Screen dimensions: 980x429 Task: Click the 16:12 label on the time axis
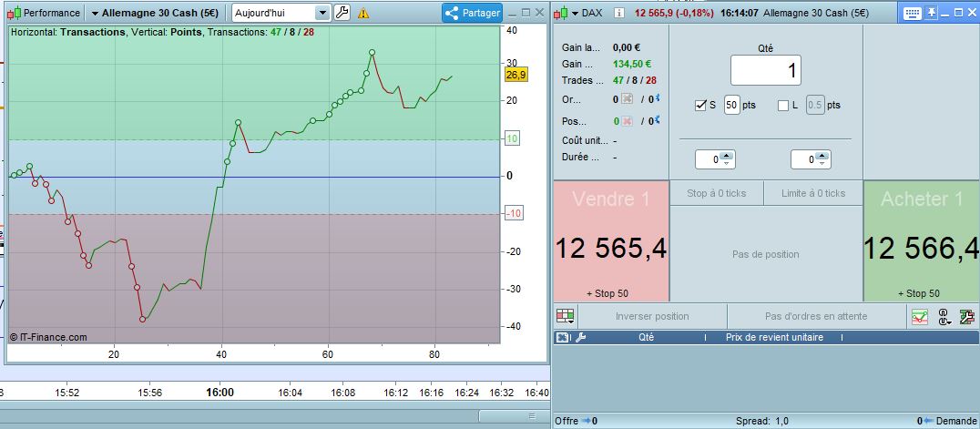click(x=395, y=393)
